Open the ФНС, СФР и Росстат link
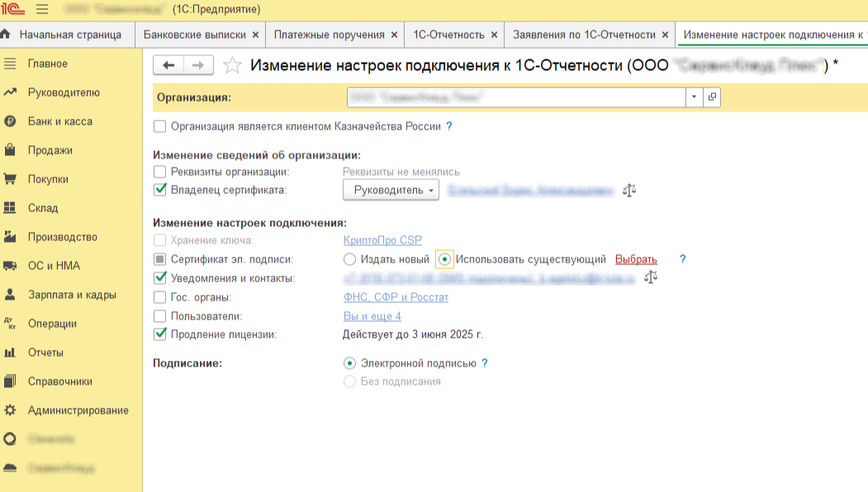Image resolution: width=868 pixels, height=492 pixels. (x=396, y=297)
